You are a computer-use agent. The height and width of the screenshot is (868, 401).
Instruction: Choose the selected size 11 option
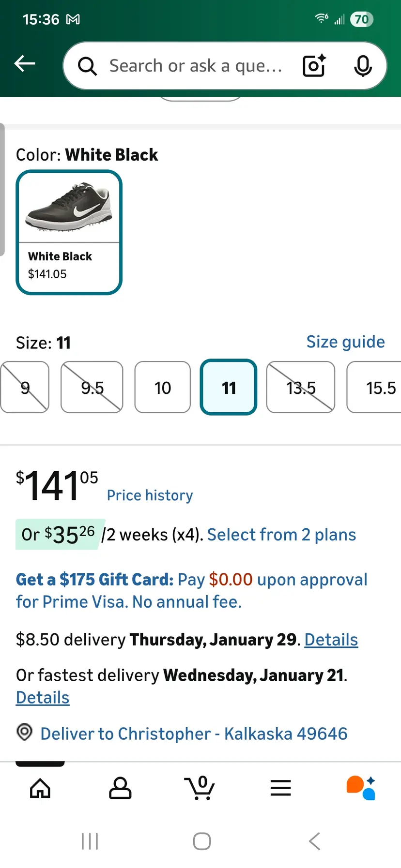[x=229, y=388]
